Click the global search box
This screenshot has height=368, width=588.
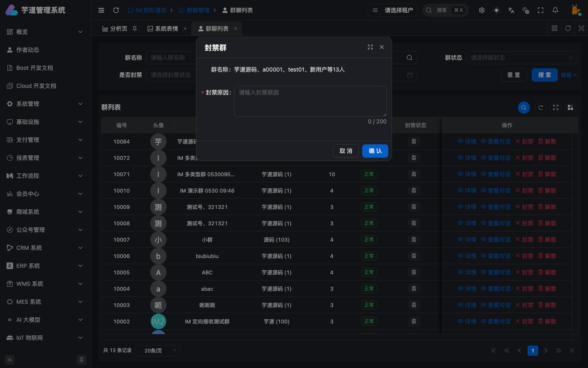point(445,10)
